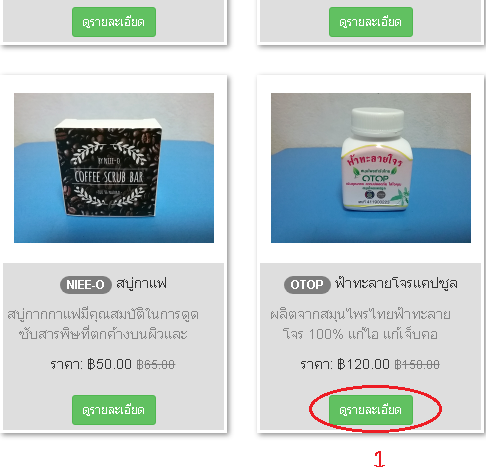This screenshot has width=486, height=473.
Task: Click the coffee soap description text
Action: coord(103,324)
